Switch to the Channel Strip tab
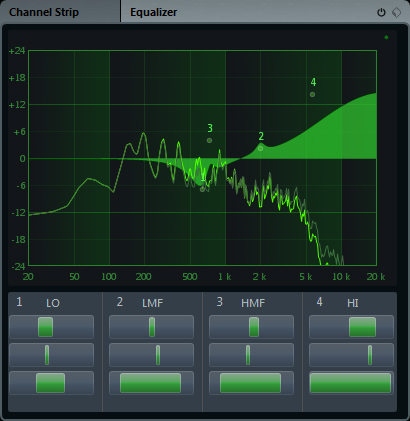Viewport: 410px width, 421px height. point(44,12)
